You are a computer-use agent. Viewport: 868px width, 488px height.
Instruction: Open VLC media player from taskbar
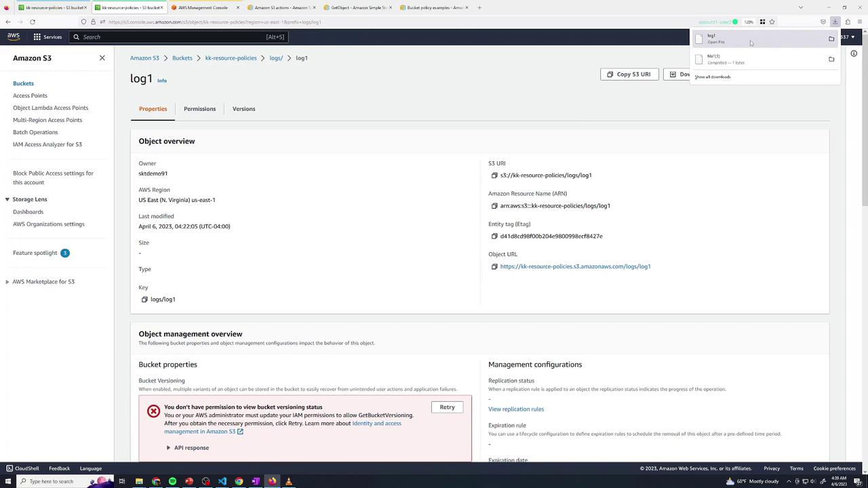[x=289, y=481]
